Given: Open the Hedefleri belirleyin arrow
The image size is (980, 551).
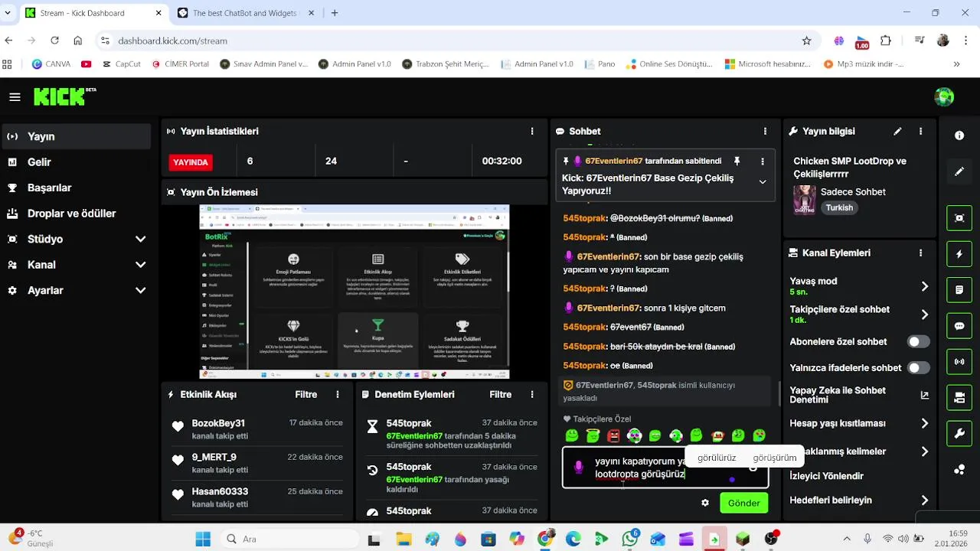Looking at the screenshot, I should click(x=925, y=500).
